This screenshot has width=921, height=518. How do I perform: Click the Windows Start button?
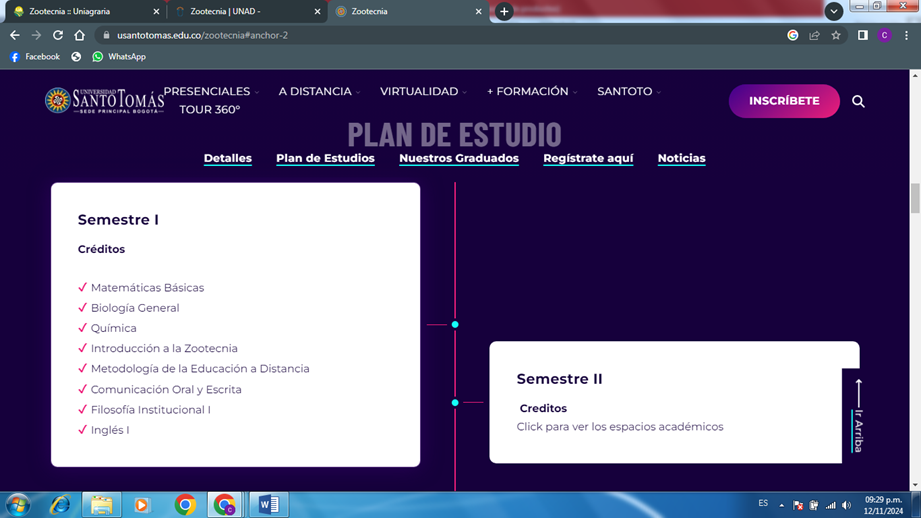(x=18, y=504)
